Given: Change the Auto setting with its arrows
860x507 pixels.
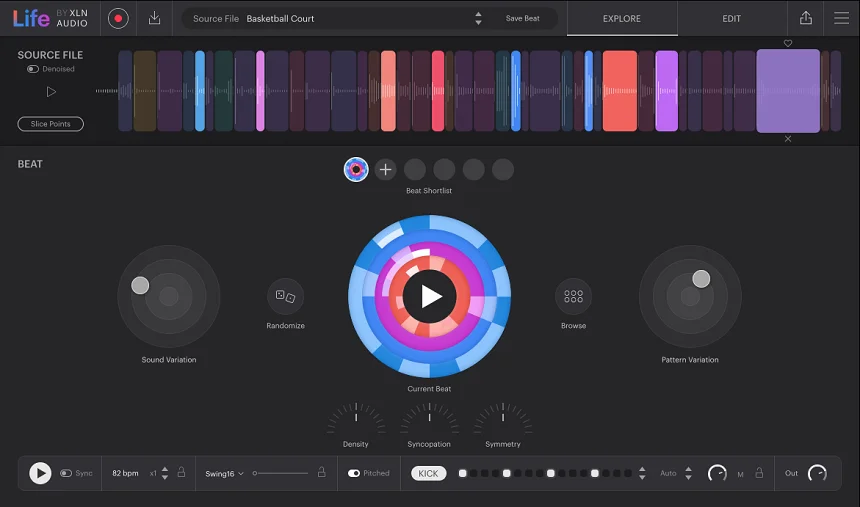Looking at the screenshot, I should pos(688,473).
